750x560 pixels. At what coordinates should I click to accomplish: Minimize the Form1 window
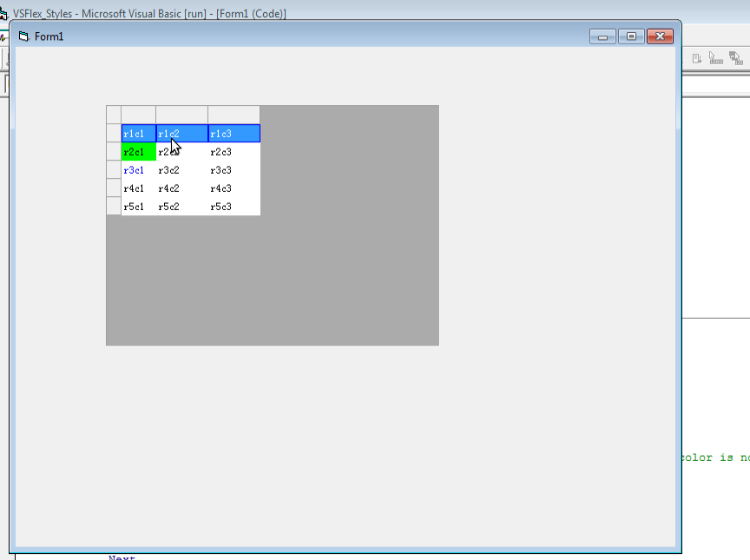[602, 36]
